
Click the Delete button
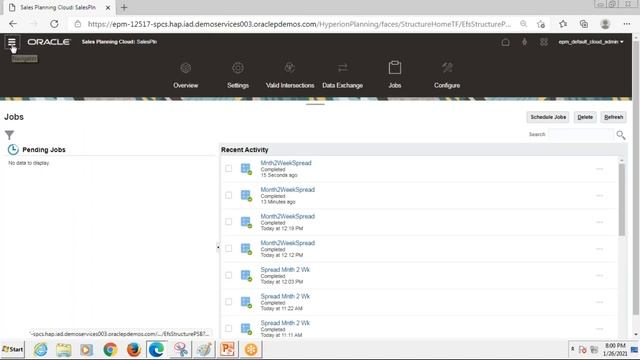tap(585, 117)
